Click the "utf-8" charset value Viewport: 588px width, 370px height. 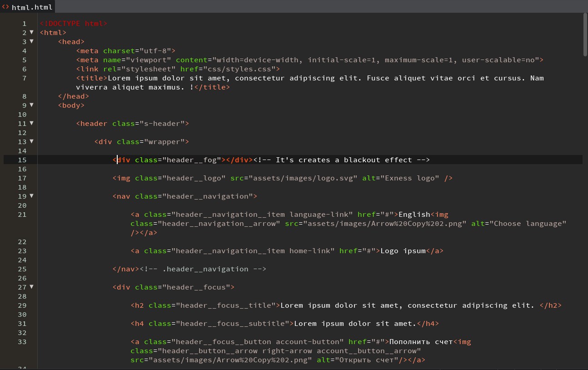point(155,51)
